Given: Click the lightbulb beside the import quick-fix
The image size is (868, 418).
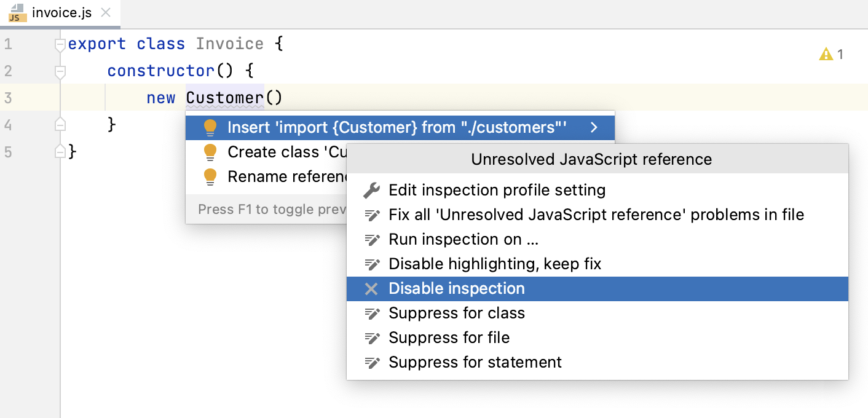Looking at the screenshot, I should (211, 127).
